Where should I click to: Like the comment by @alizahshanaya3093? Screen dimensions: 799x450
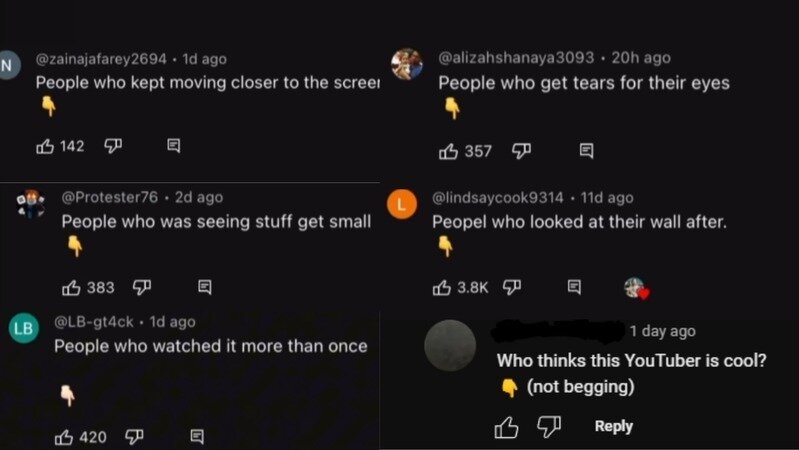(x=450, y=151)
